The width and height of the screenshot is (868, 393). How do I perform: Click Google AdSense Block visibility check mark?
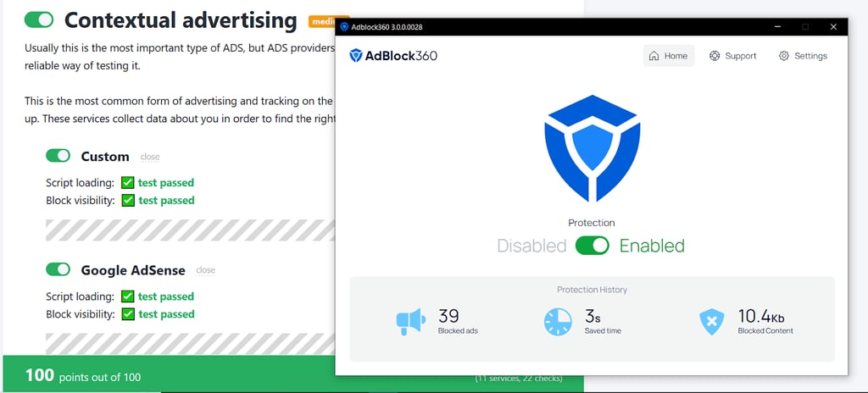coord(128,314)
